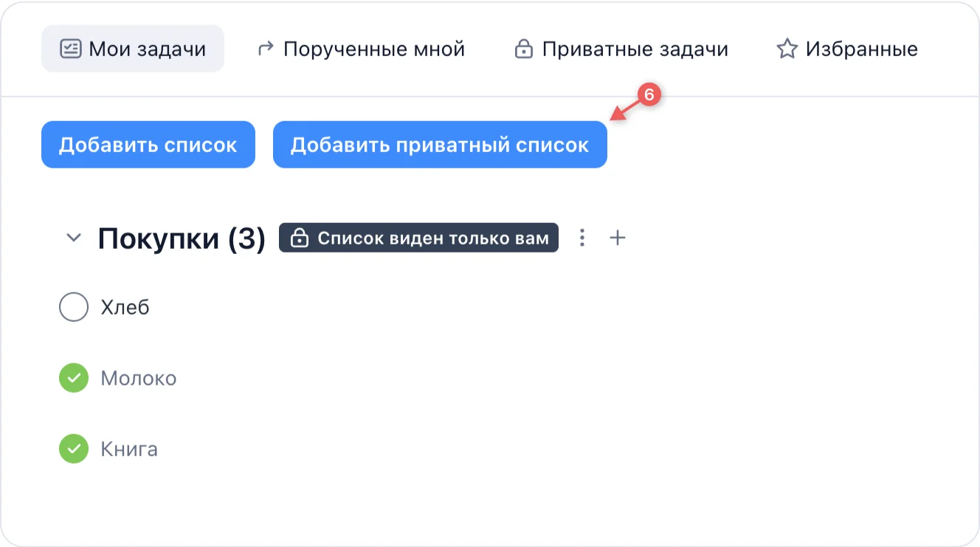Uncheck the completed Книга task
This screenshot has width=980, height=547.
tap(74, 449)
